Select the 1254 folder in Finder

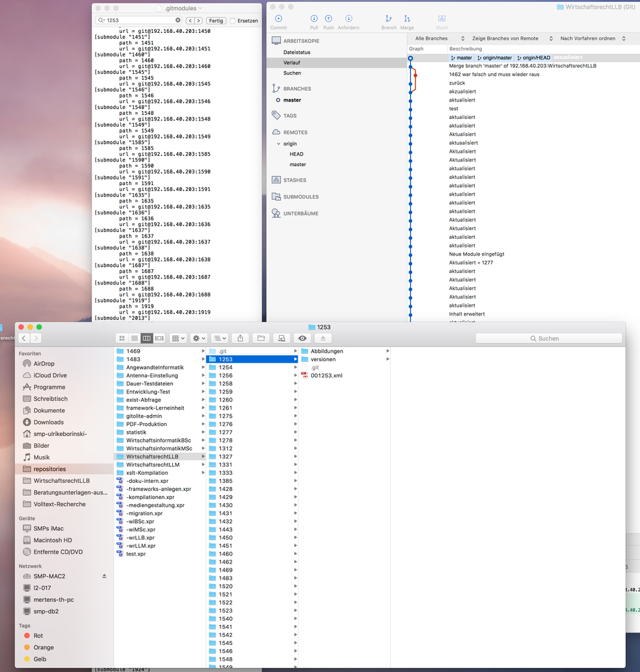(226, 367)
